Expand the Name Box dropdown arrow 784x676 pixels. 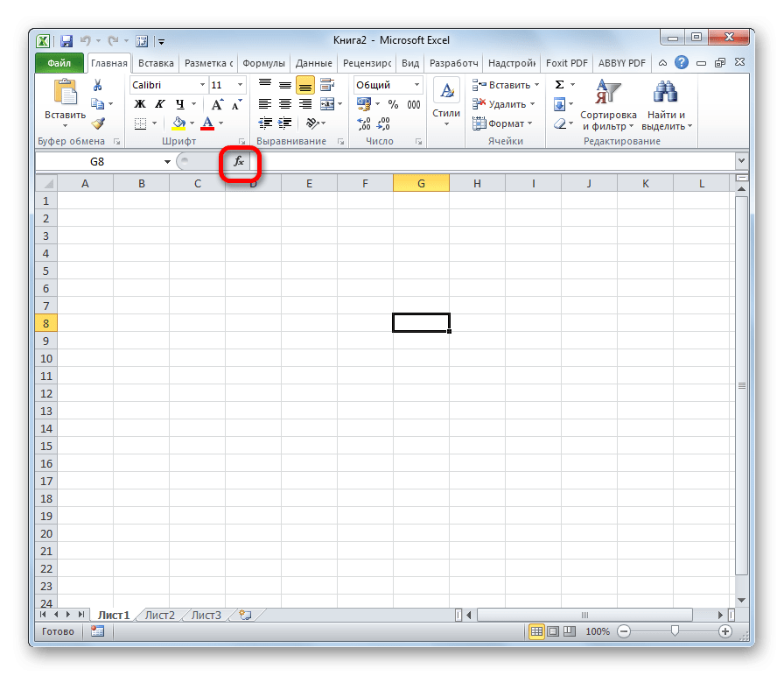(167, 162)
